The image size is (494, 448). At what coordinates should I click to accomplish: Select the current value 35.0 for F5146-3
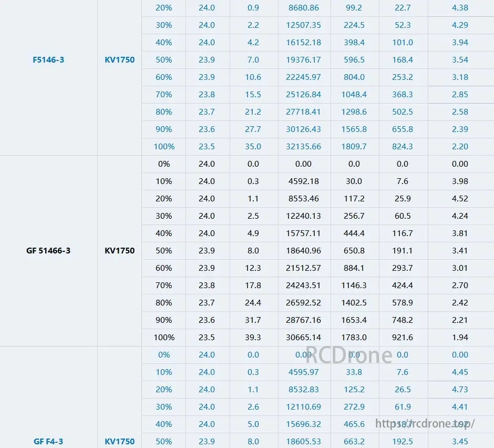point(253,147)
